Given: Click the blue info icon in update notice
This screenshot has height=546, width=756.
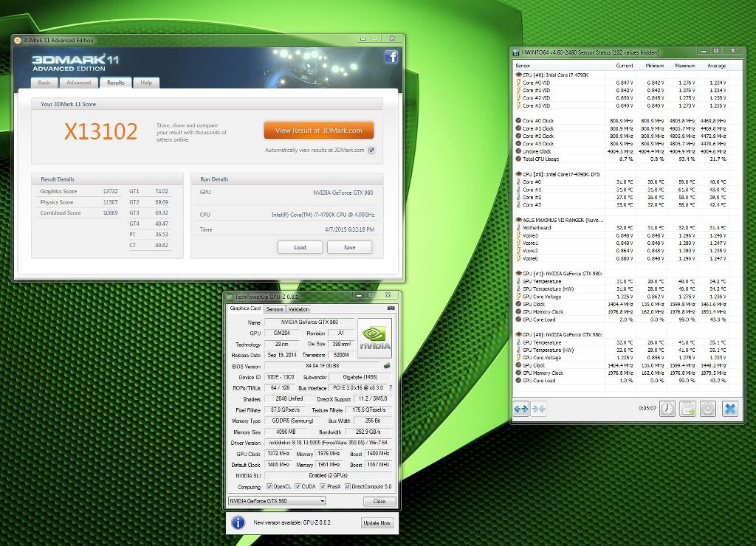Looking at the screenshot, I should click(238, 522).
